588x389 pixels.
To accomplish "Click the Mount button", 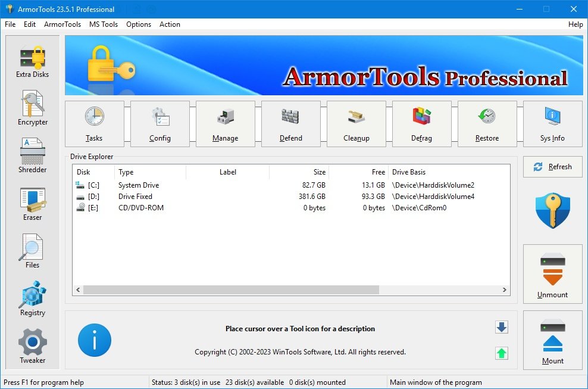I will click(x=553, y=340).
